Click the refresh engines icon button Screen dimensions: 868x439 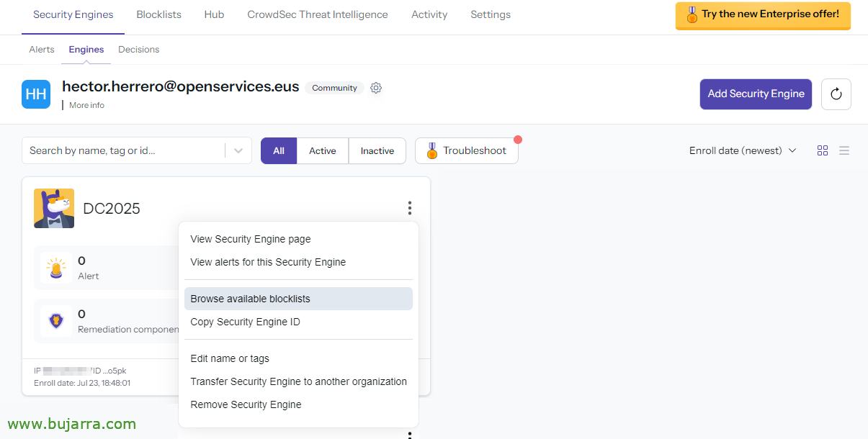[x=836, y=94]
